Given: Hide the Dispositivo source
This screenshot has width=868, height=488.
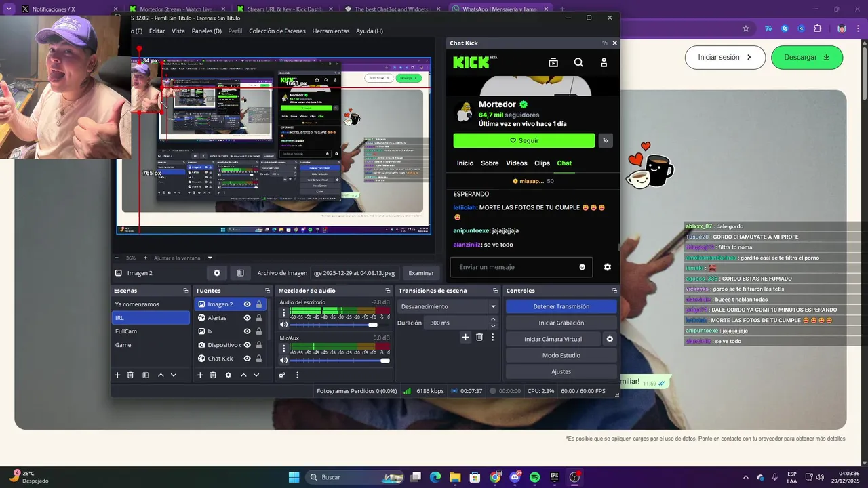Looking at the screenshot, I should point(248,345).
